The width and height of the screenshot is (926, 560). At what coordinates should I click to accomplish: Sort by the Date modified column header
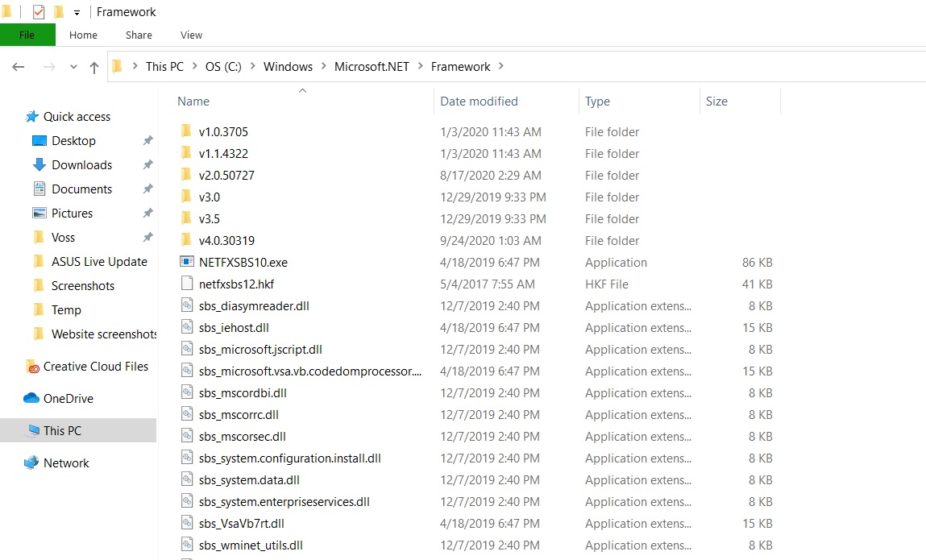click(479, 102)
